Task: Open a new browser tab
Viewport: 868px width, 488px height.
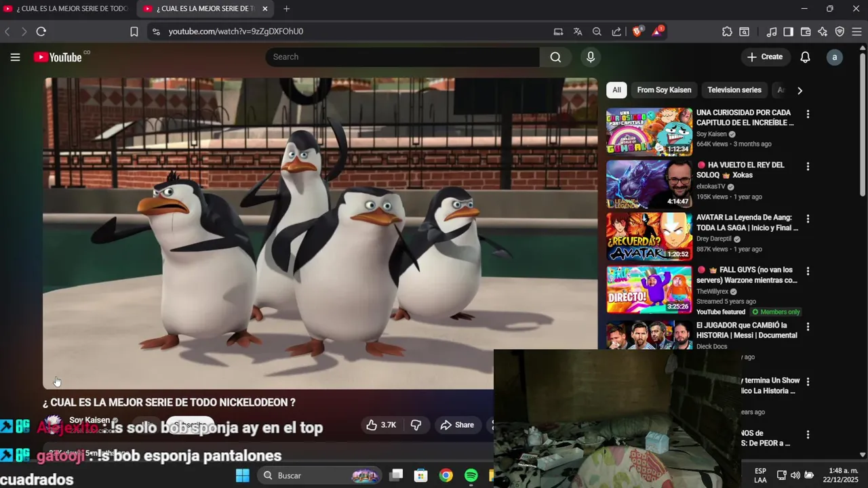Action: pyautogui.click(x=286, y=9)
